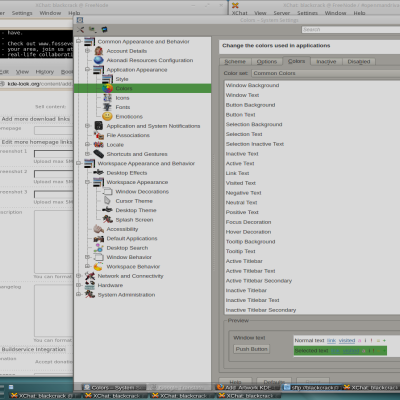Image resolution: width=400 pixels, height=400 pixels.
Task: Select 'Tooltip Background' in the color list
Action: click(312, 242)
